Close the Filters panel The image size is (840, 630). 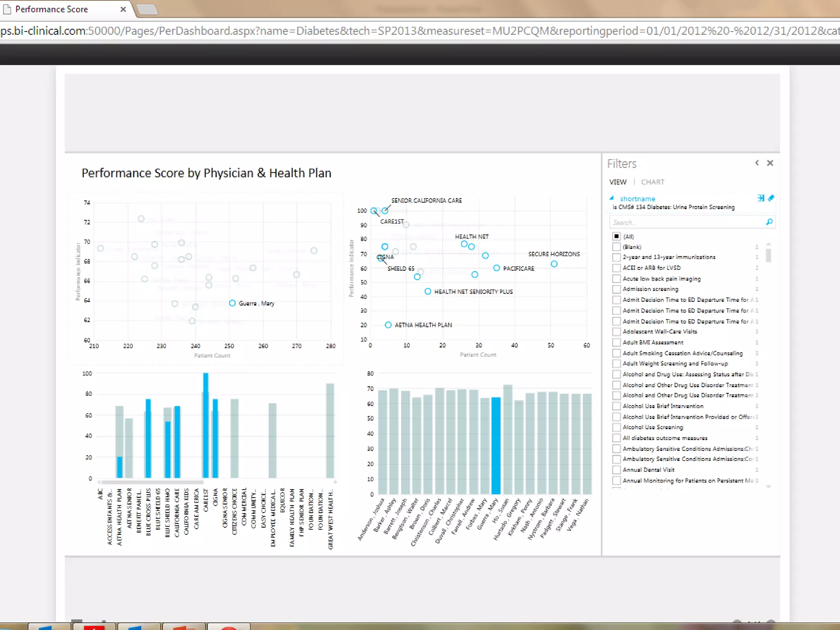[770, 163]
